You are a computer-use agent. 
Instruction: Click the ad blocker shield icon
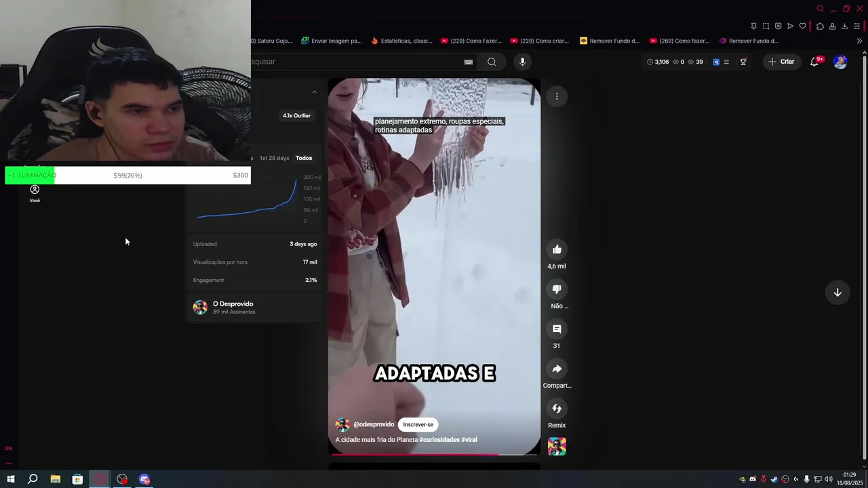coord(778,26)
